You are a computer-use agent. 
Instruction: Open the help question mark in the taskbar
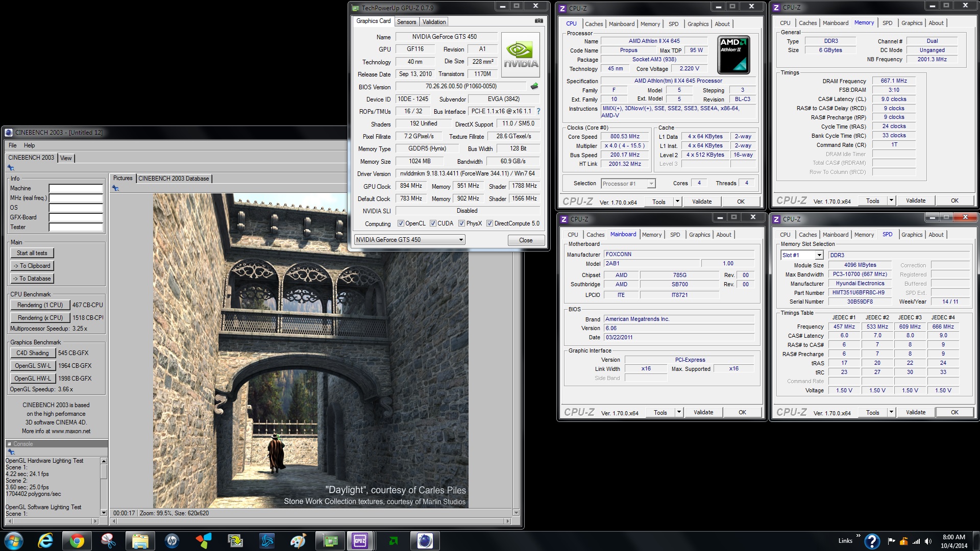tap(872, 541)
